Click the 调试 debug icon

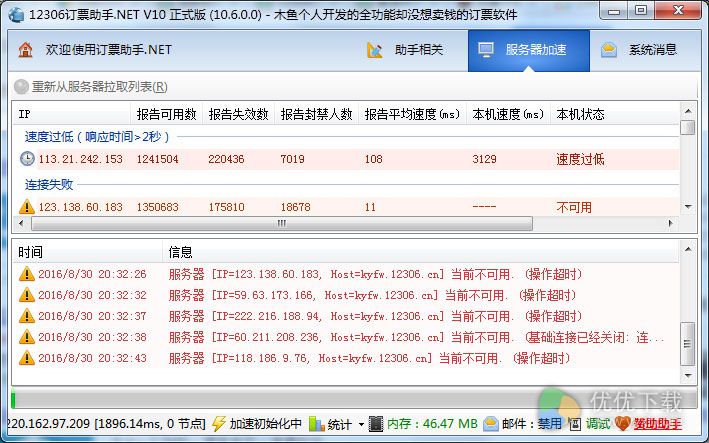click(575, 424)
